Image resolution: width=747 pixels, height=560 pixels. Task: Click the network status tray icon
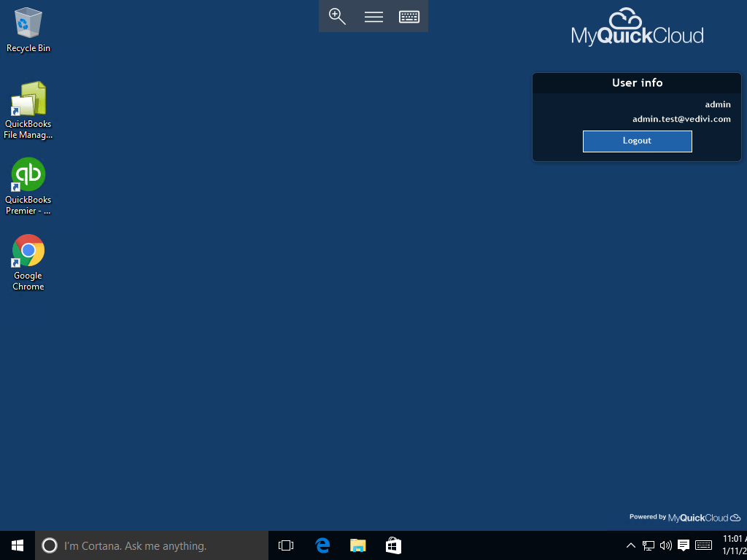tap(648, 545)
